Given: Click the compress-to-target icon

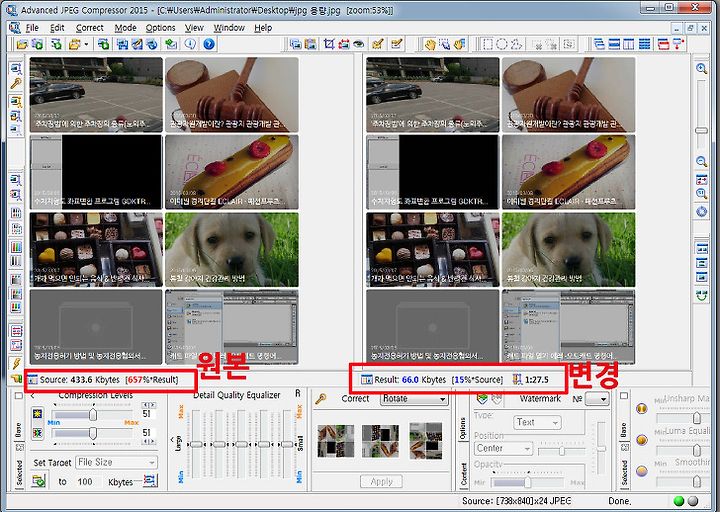Looking at the screenshot, I should click(x=39, y=481).
